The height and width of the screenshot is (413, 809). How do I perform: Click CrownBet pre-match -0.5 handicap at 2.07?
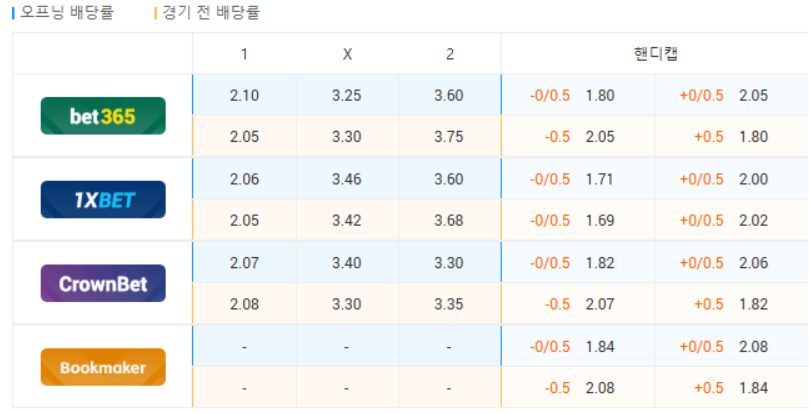578,305
